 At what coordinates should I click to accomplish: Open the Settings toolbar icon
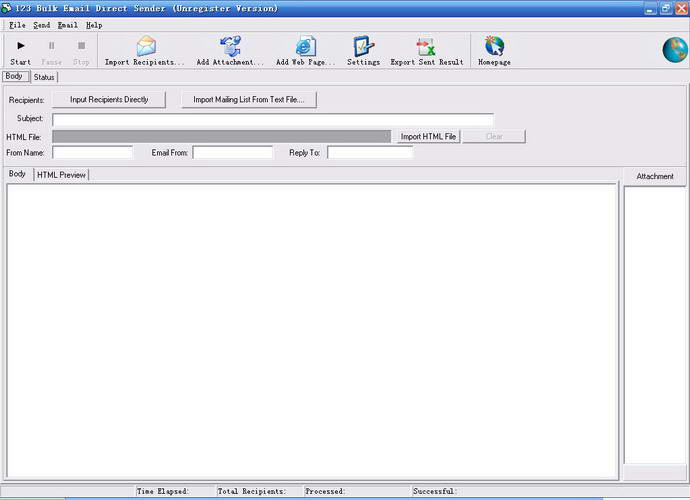pyautogui.click(x=363, y=46)
